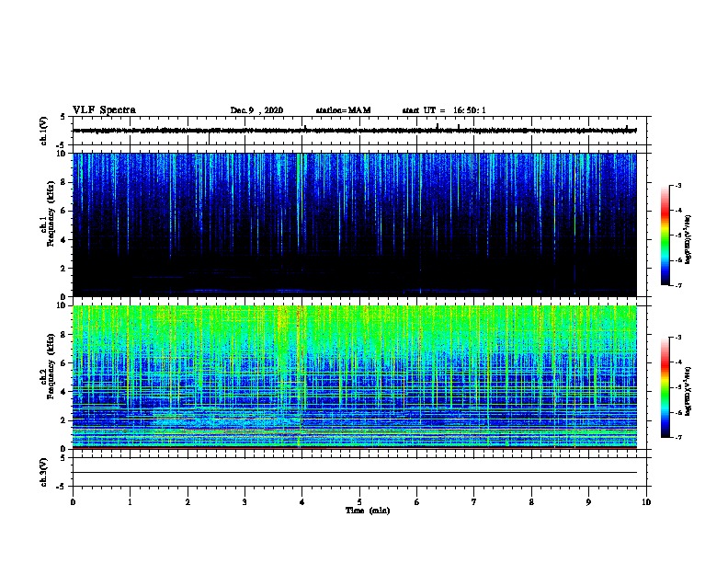Select the "start UT = 16:50: 1" text
The width and height of the screenshot is (728, 563).
(x=444, y=110)
